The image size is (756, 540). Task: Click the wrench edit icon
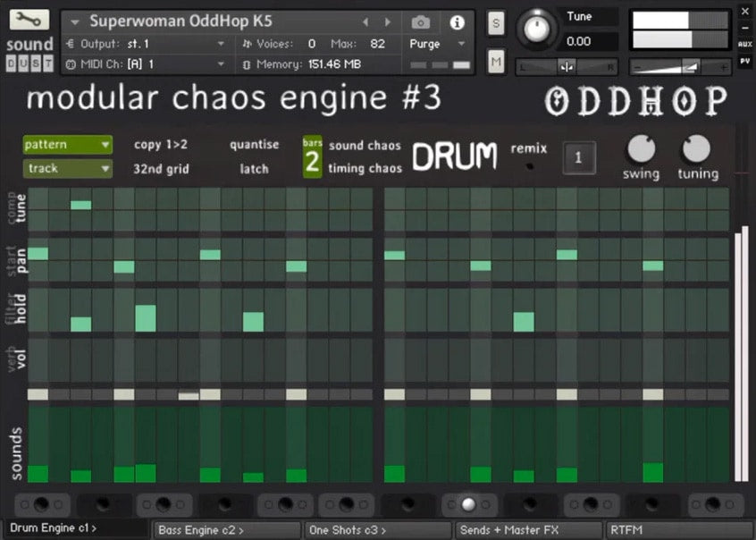point(29,21)
